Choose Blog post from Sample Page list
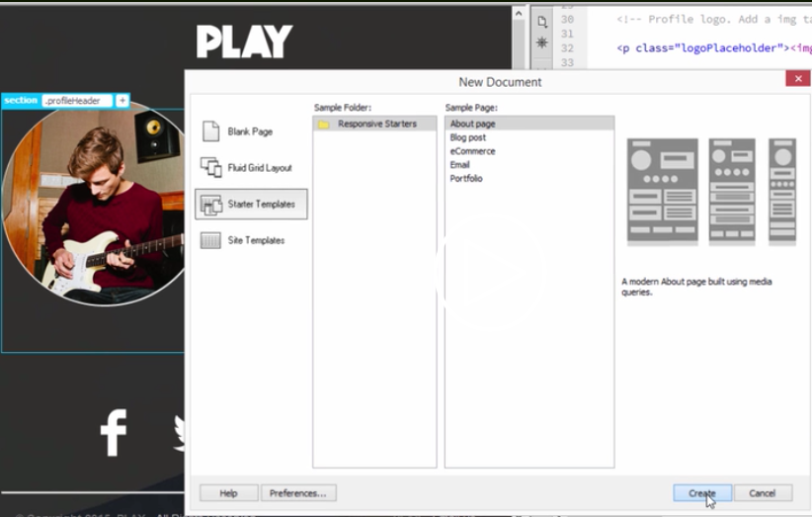 click(468, 138)
